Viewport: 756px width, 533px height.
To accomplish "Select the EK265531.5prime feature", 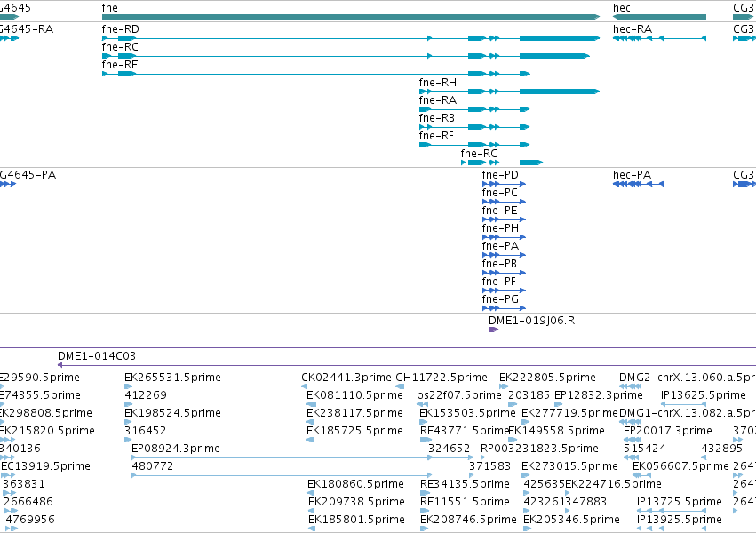I will coord(129,386).
